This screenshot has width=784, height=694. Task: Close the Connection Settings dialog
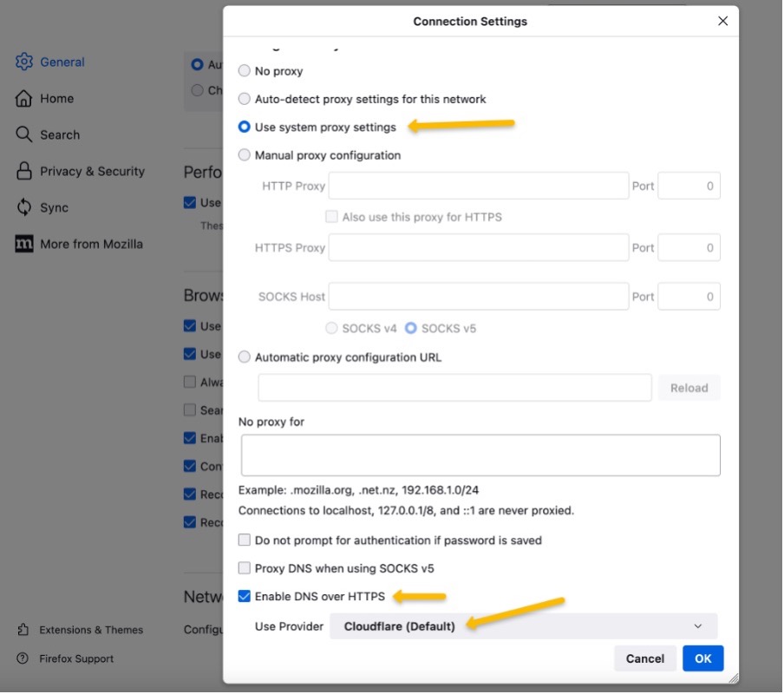[x=722, y=21]
